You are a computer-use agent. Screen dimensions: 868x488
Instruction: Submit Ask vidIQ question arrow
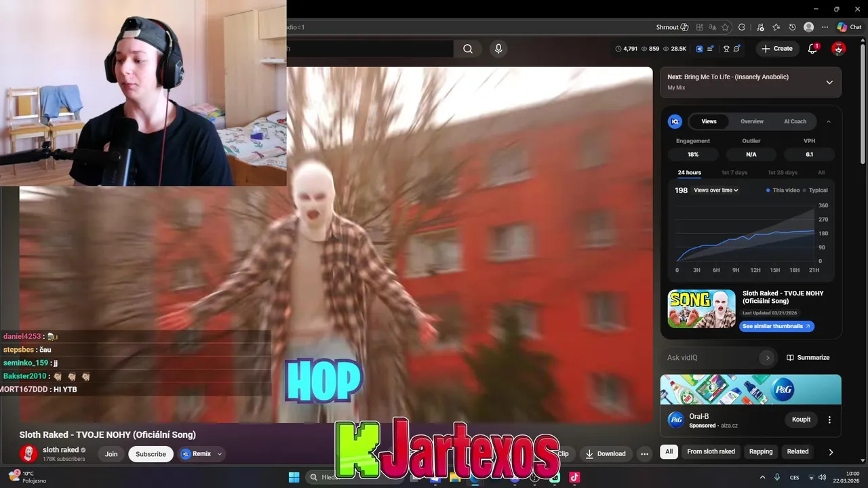point(767,357)
